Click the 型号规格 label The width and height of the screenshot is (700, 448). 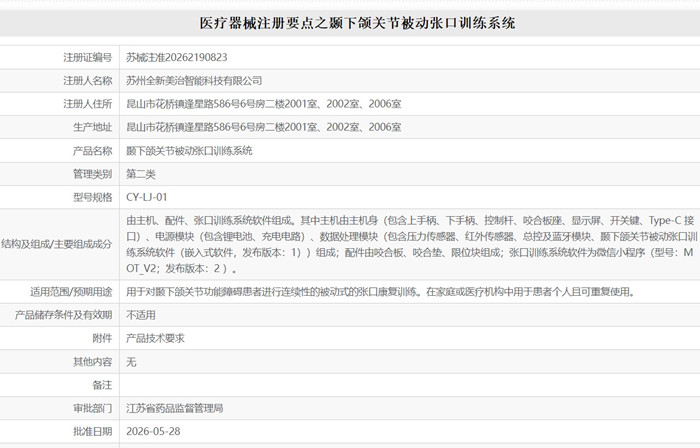click(92, 197)
